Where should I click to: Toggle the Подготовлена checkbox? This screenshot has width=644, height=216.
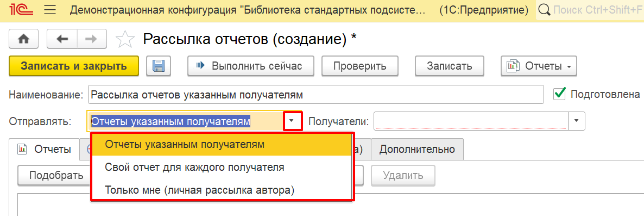[x=559, y=94]
